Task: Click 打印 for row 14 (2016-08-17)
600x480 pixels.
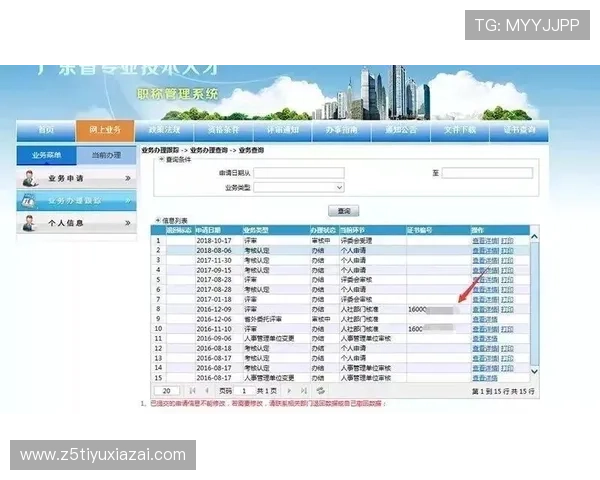Action: point(507,368)
